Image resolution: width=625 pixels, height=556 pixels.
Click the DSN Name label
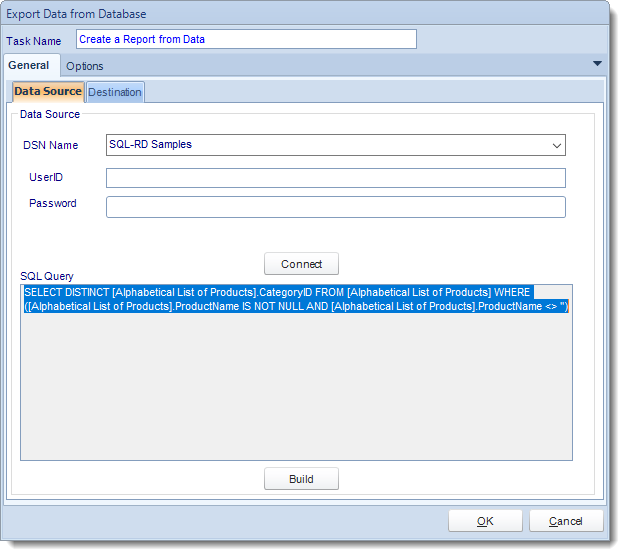pyautogui.click(x=51, y=145)
